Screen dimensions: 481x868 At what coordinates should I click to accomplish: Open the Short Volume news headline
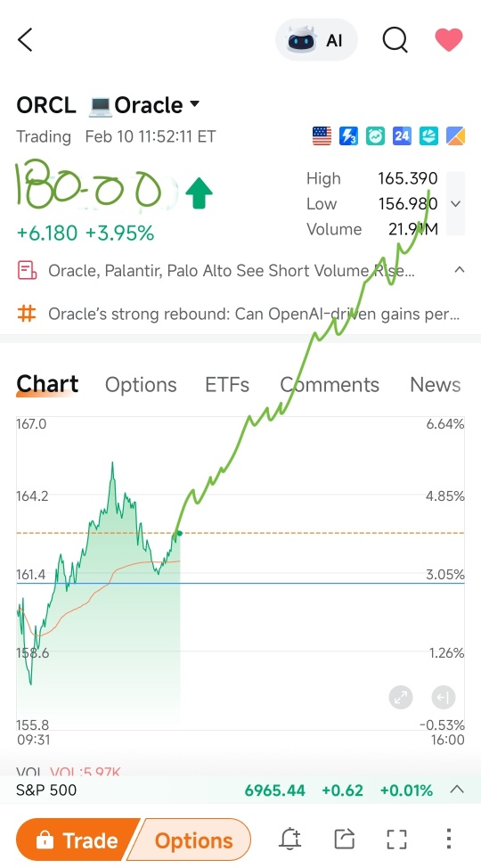(231, 271)
